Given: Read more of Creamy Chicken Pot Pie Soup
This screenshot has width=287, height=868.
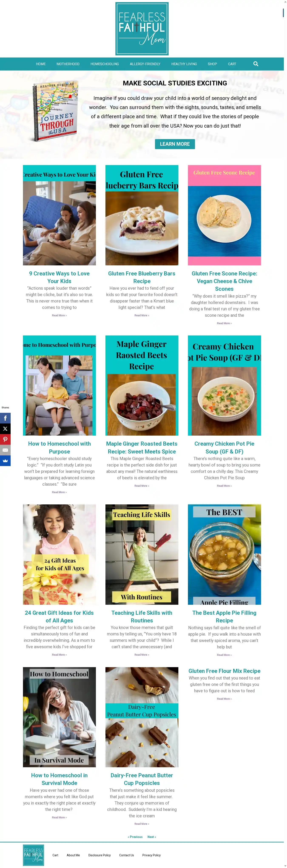Looking at the screenshot, I should (x=224, y=486).
